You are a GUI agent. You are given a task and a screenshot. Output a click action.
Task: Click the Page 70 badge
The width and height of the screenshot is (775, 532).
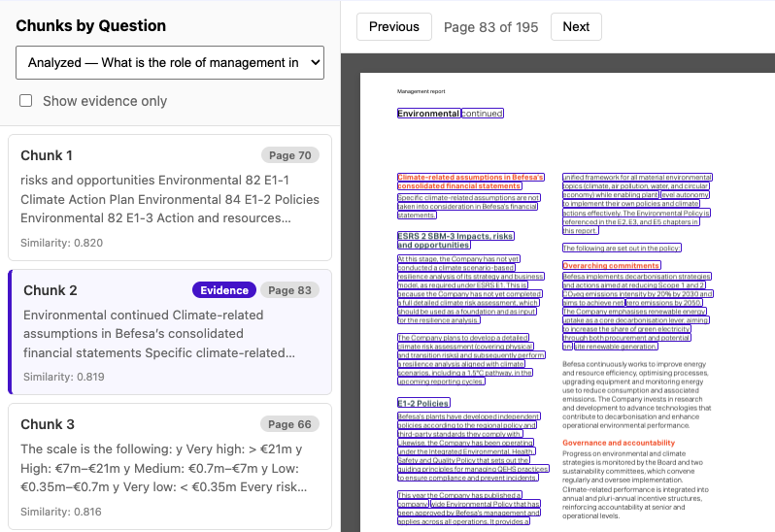tap(290, 155)
